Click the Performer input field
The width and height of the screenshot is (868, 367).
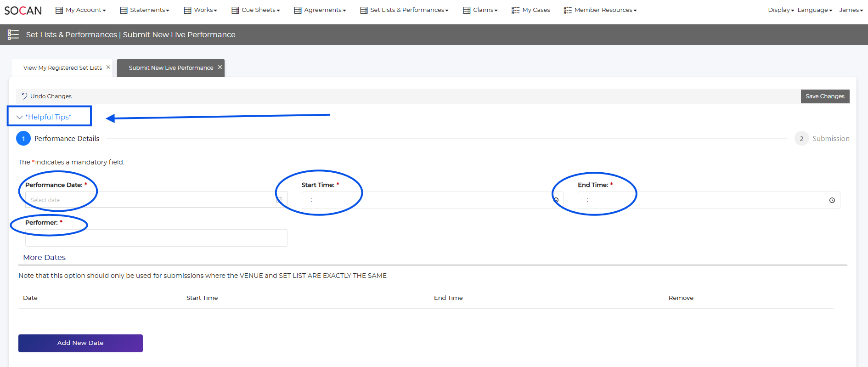(x=156, y=238)
